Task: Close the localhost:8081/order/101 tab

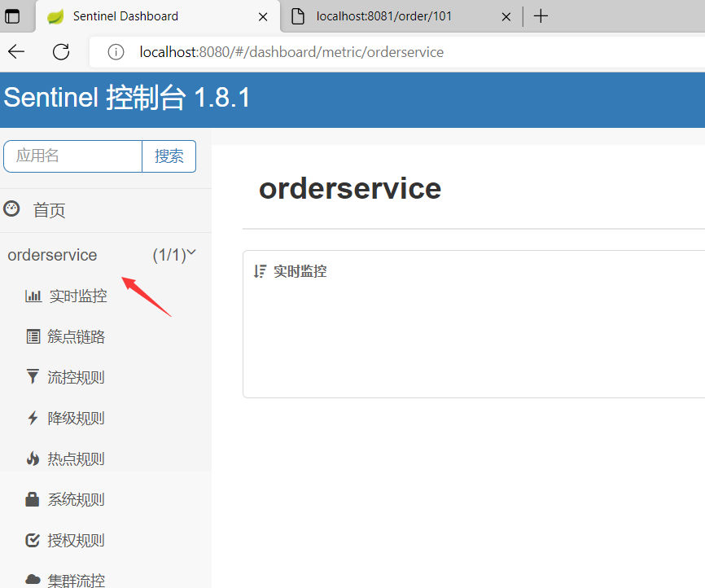Action: [x=506, y=17]
